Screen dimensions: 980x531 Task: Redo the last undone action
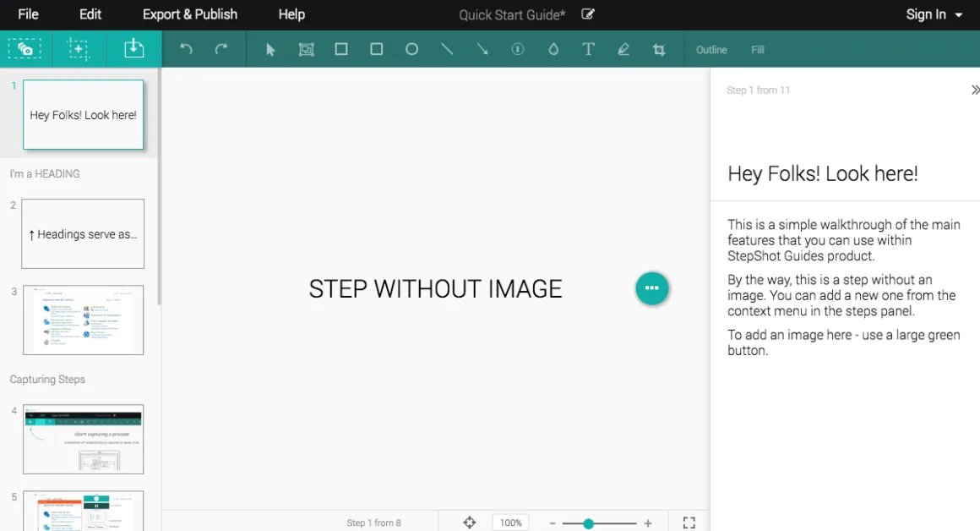(221, 49)
